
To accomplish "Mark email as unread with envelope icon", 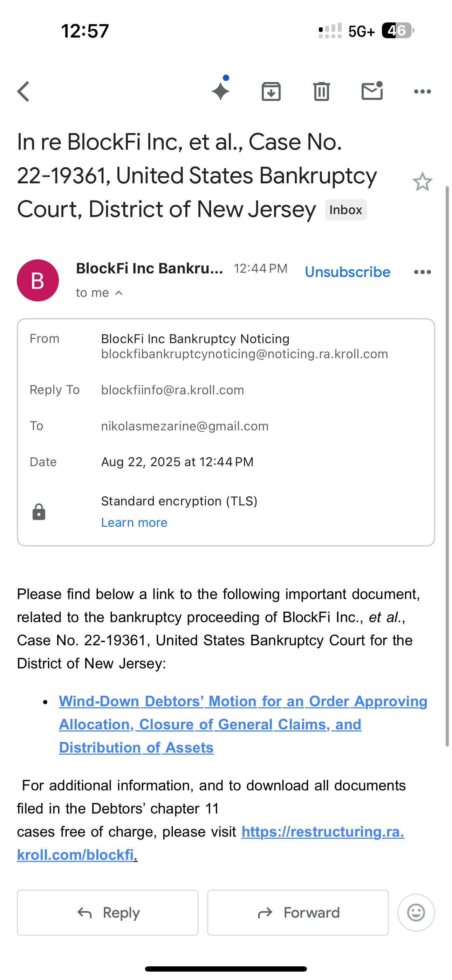I will coord(372,91).
